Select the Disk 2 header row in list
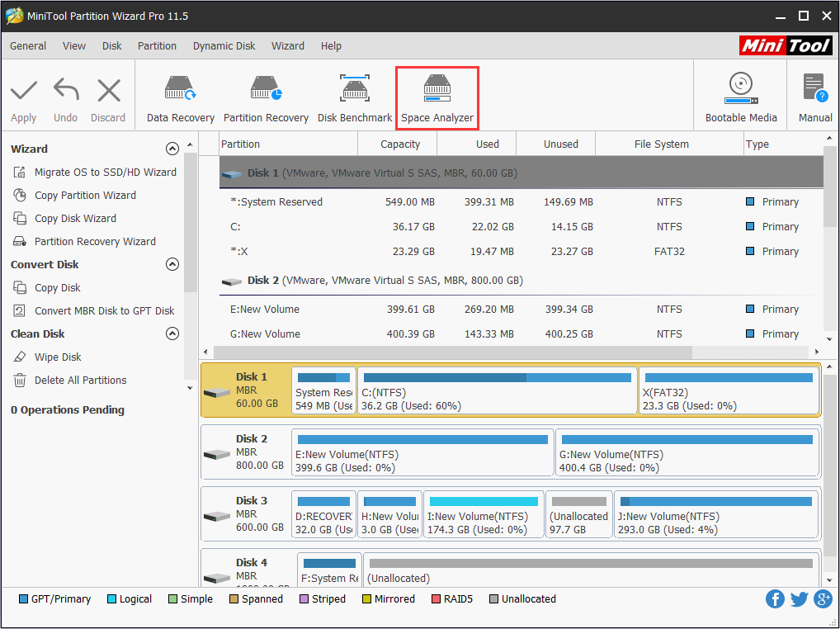Screen dimensions: 840x629 [521, 280]
